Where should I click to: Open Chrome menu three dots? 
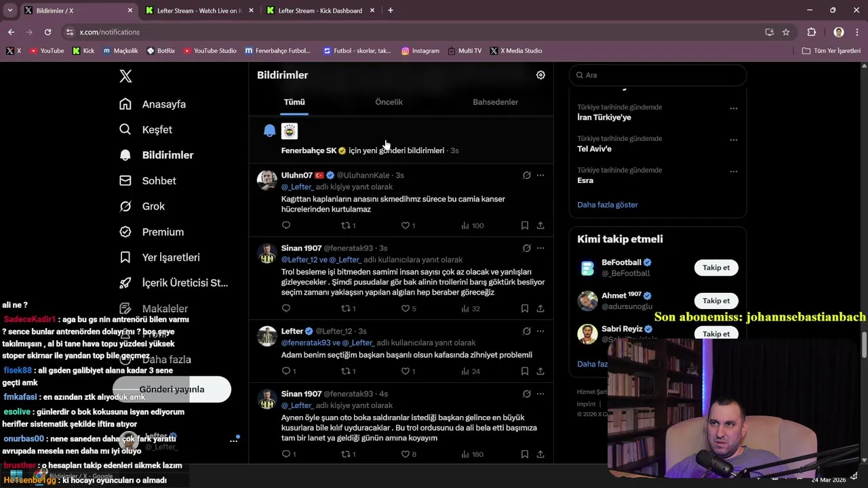[x=857, y=32]
